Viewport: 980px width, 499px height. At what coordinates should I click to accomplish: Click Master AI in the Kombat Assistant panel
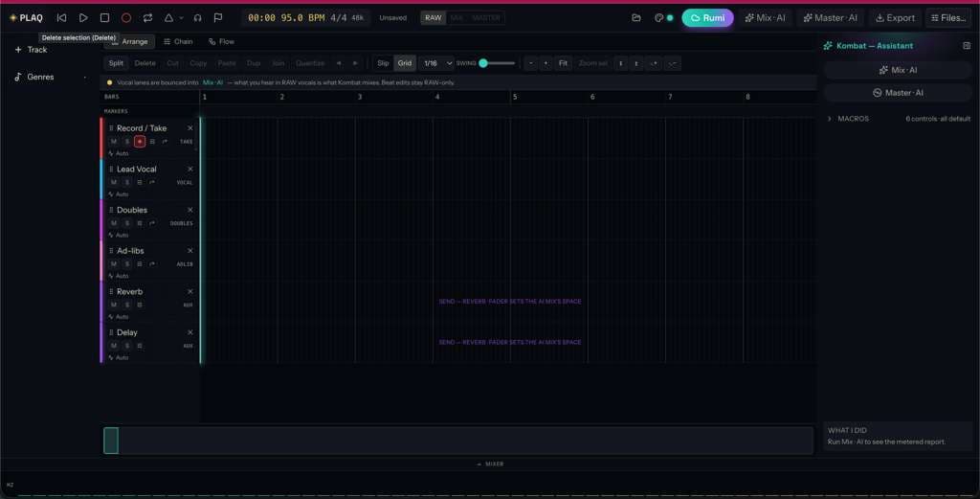coord(898,93)
